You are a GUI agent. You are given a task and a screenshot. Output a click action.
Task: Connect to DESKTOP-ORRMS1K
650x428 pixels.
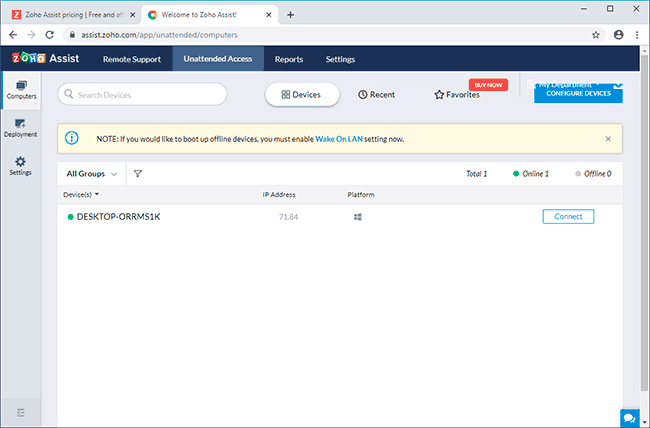pos(568,217)
